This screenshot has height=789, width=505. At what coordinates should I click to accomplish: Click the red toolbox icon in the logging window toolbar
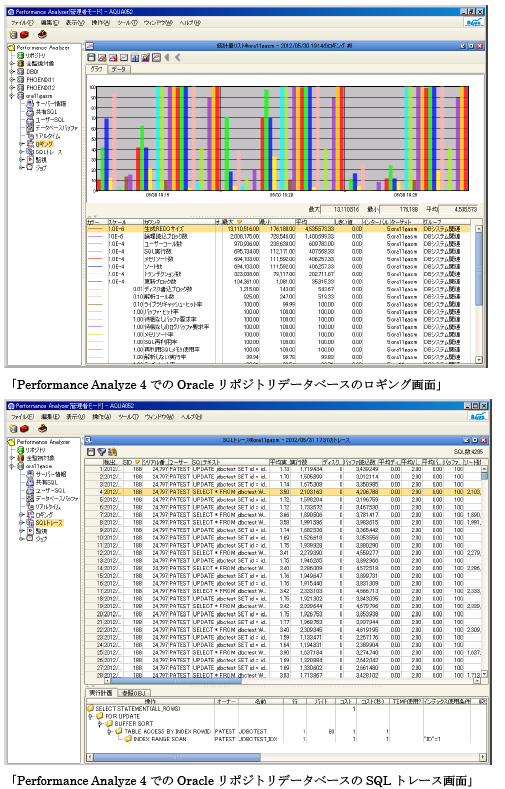(24, 35)
